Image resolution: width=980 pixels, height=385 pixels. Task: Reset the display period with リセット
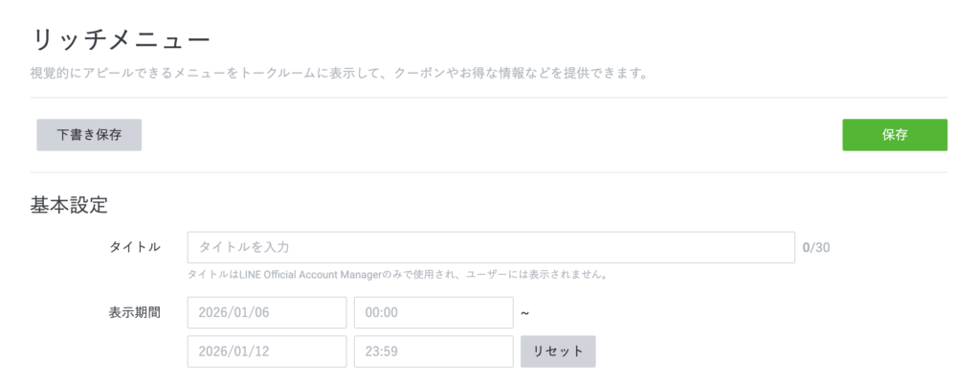point(558,351)
